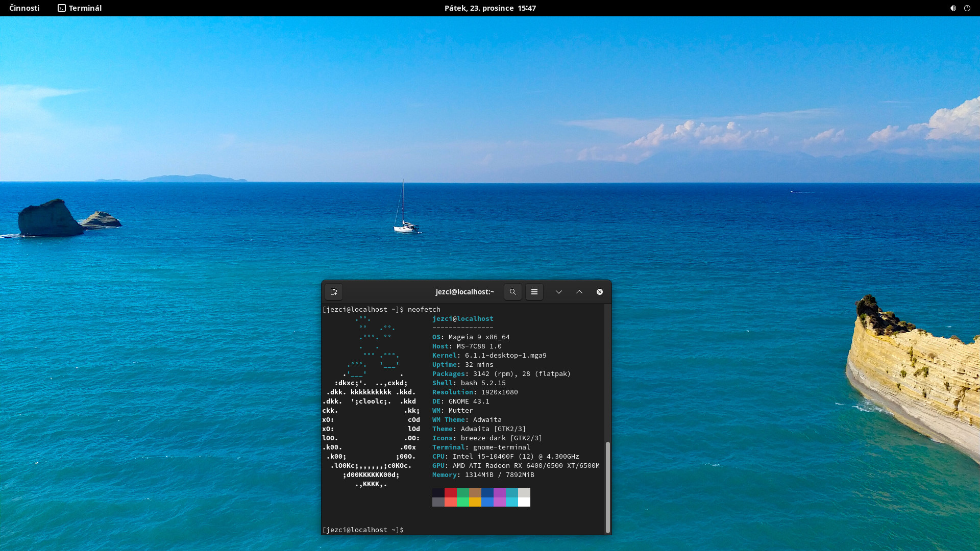Click the bottom shell prompt line
The height and width of the screenshot is (551, 980).
pos(363,530)
